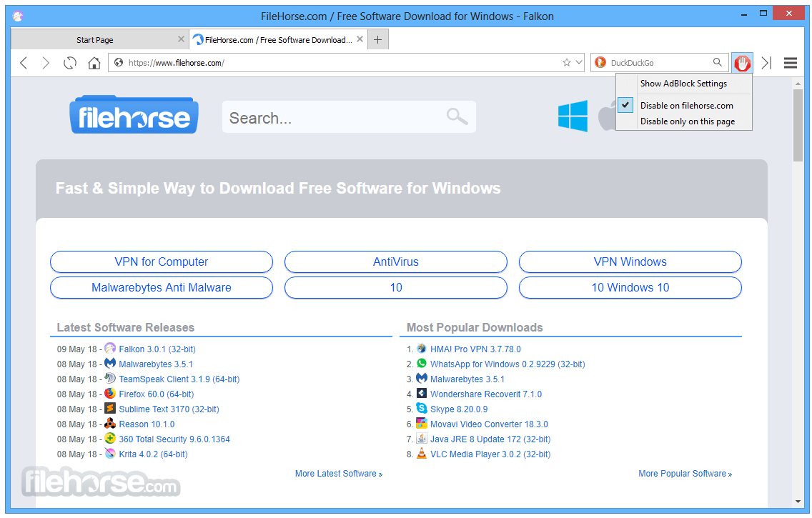Close the Start Page tab
Screen dimensions: 812x518
(181, 39)
